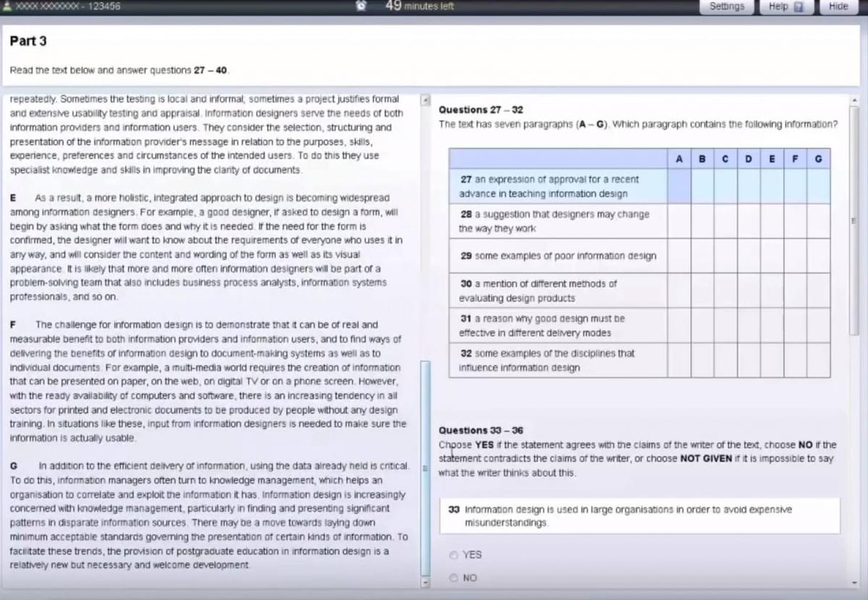This screenshot has width=868, height=600.
Task: Click column header A in answer table
Action: coord(679,158)
